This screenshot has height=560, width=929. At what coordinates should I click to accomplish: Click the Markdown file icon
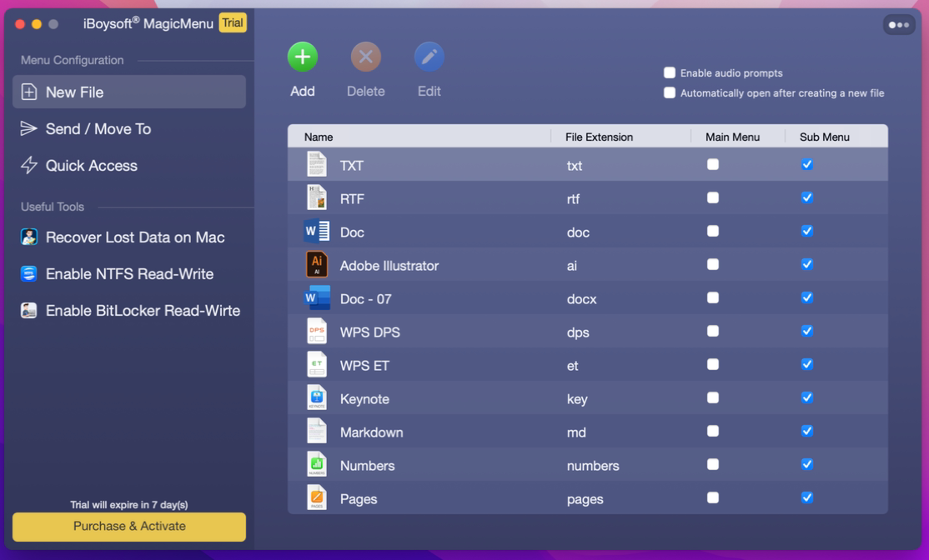(x=316, y=431)
